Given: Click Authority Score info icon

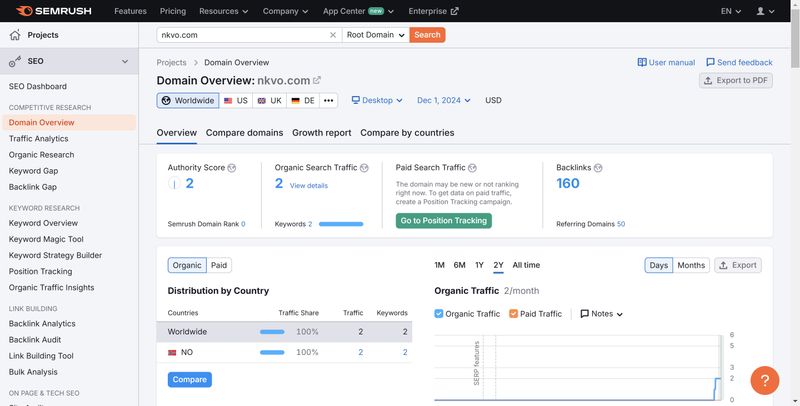Looking at the screenshot, I should click(x=232, y=168).
